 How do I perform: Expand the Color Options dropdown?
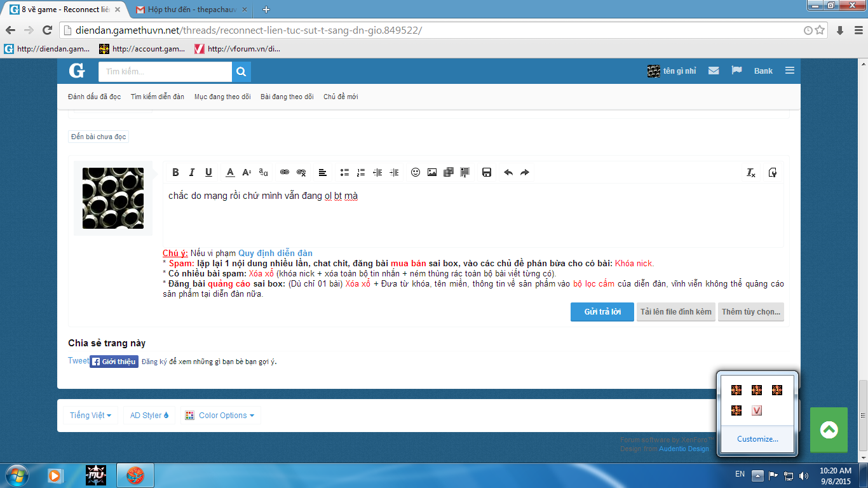220,416
